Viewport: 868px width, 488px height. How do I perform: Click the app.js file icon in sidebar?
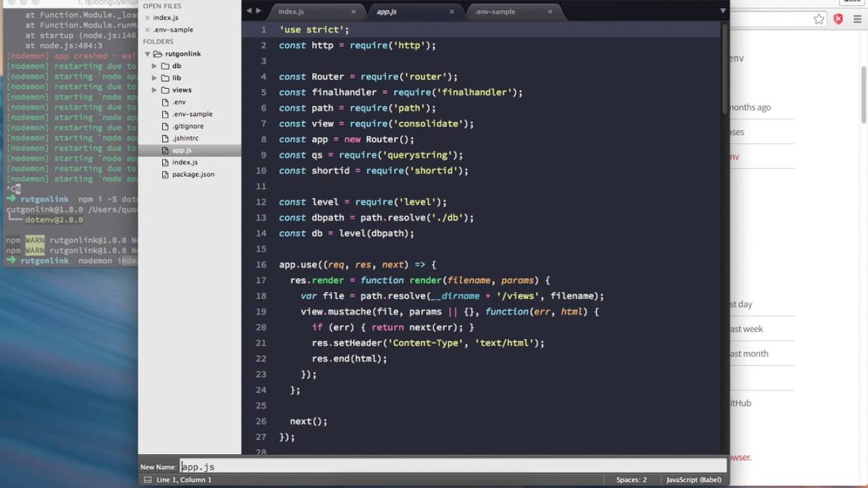point(165,150)
